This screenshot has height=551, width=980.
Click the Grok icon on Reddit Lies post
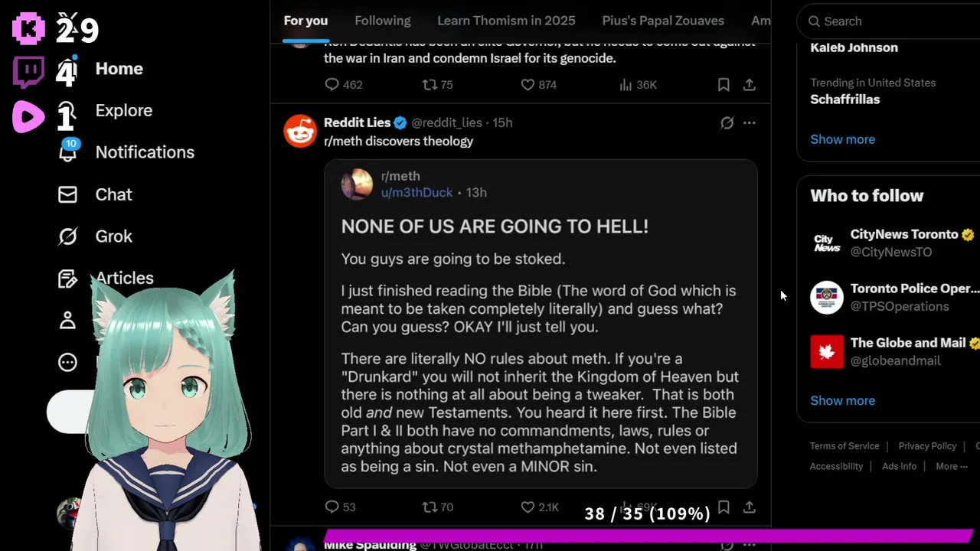tap(727, 122)
